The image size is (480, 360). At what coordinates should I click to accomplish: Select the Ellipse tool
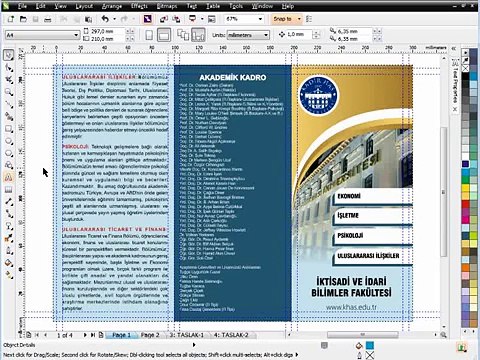9,141
